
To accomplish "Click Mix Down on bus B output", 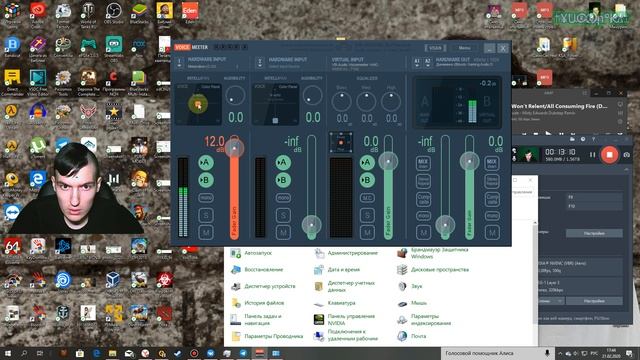I will [x=492, y=164].
